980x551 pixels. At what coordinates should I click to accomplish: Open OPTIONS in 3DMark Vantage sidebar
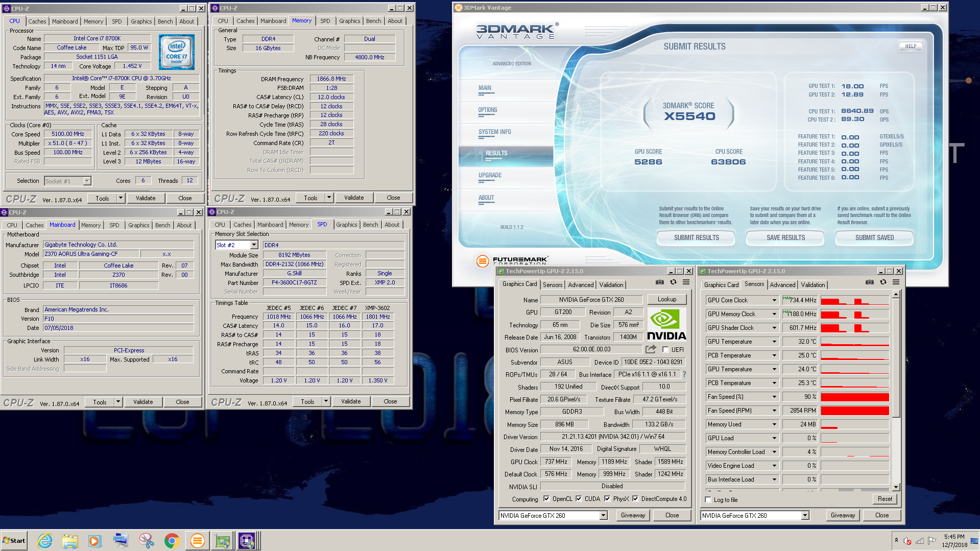click(487, 110)
